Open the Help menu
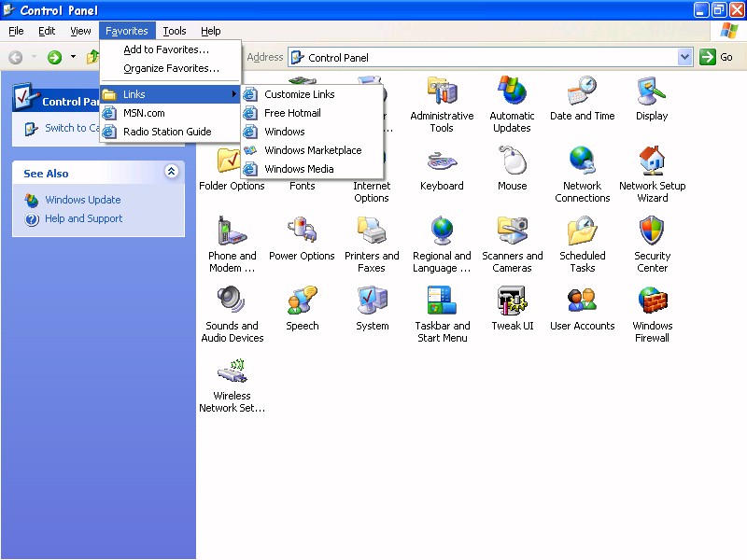Screen dimensions: 747x560 click(x=211, y=31)
